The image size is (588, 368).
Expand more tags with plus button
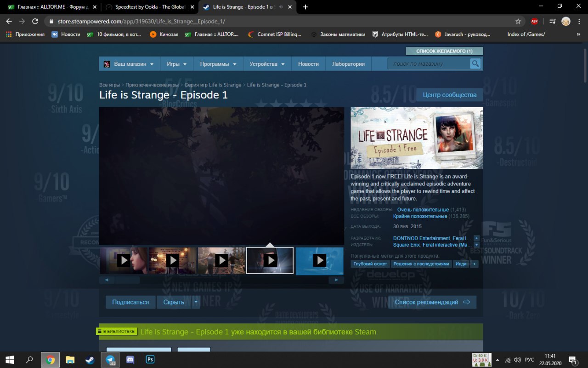[474, 264]
